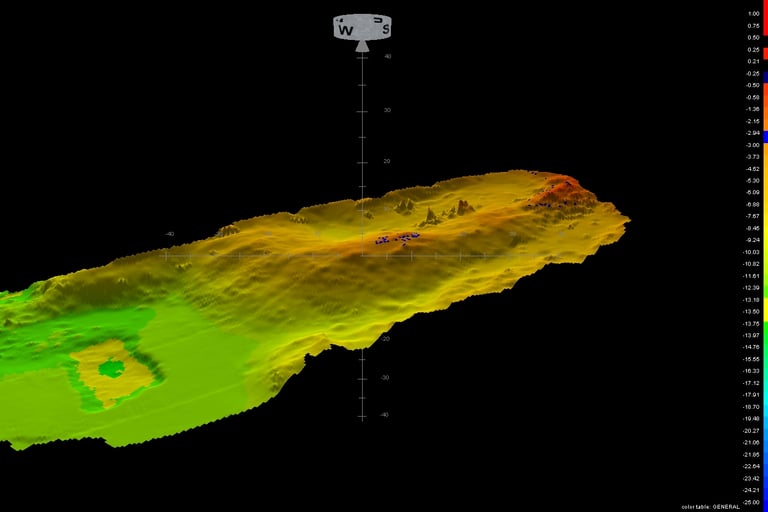The width and height of the screenshot is (768, 512).
Task: Click legend value -10.03
Action: tap(752, 252)
